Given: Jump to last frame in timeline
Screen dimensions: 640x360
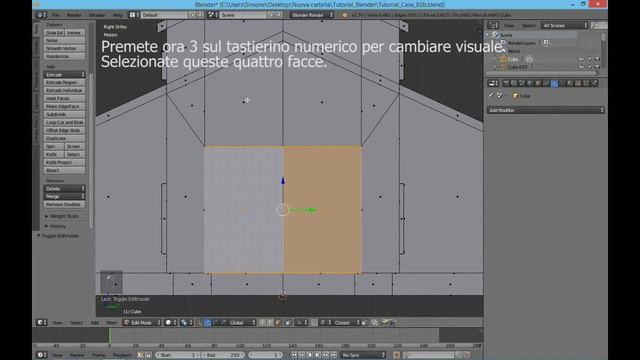Looking at the screenshot, I should [x=334, y=355].
